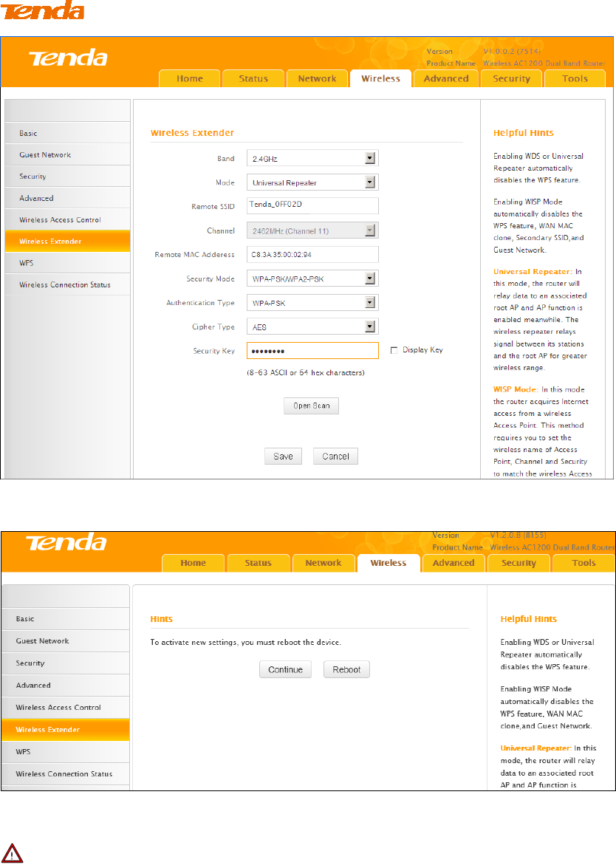Tick the Display Key checkbox
Viewport: 616px width, 868px height.
394,350
